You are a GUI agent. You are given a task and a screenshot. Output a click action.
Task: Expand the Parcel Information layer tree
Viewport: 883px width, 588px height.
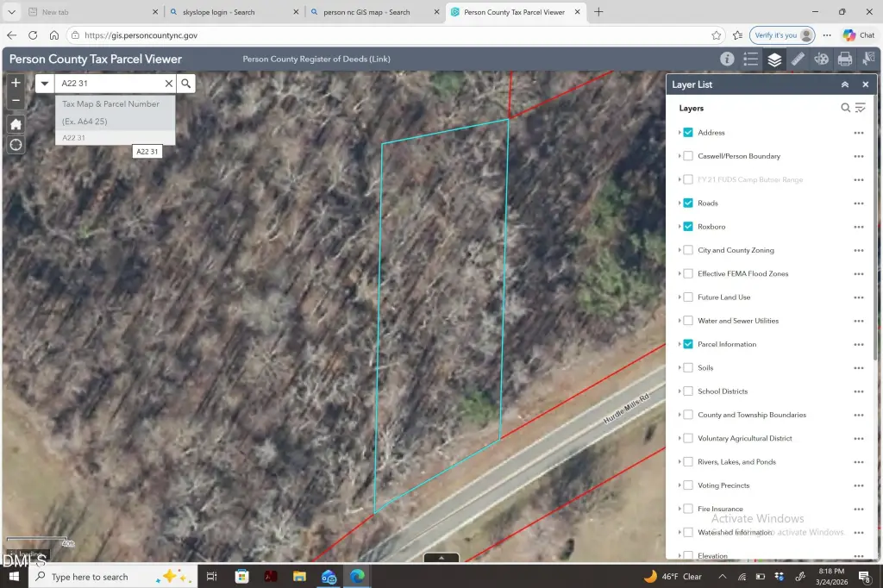(x=679, y=345)
